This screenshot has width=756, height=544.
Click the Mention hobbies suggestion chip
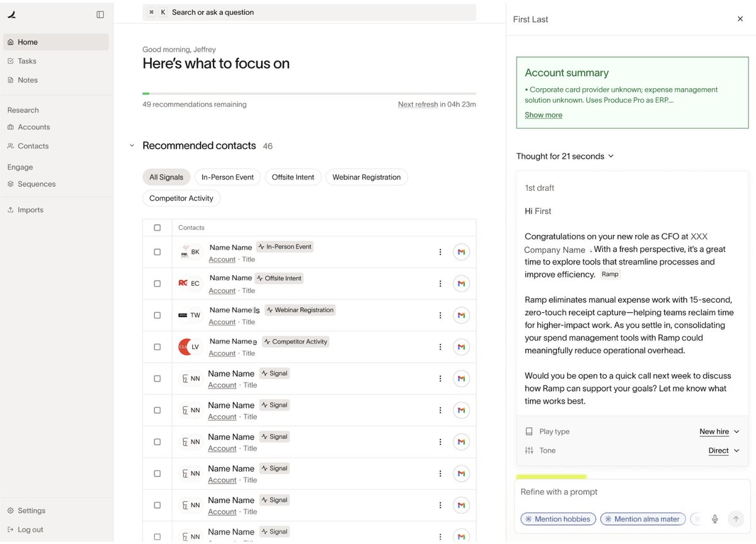558,519
